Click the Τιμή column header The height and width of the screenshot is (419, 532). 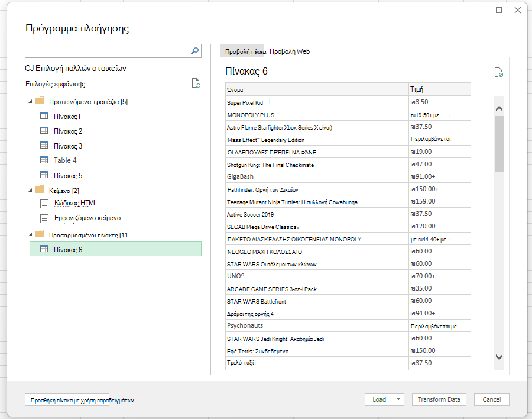(x=440, y=89)
